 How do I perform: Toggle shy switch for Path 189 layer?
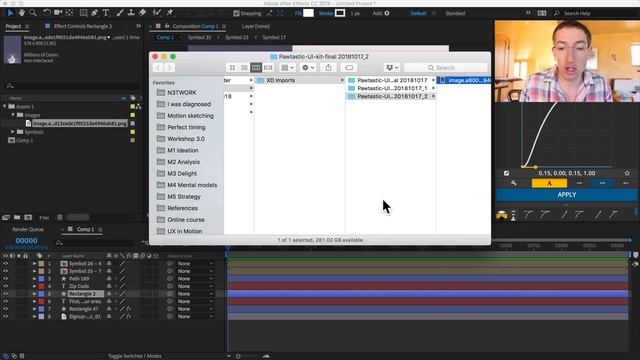[x=109, y=279]
